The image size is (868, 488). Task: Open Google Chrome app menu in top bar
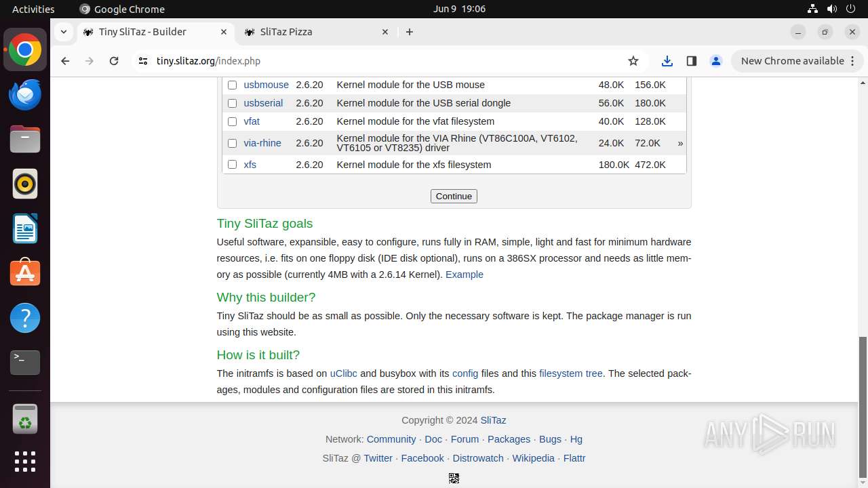tap(122, 9)
